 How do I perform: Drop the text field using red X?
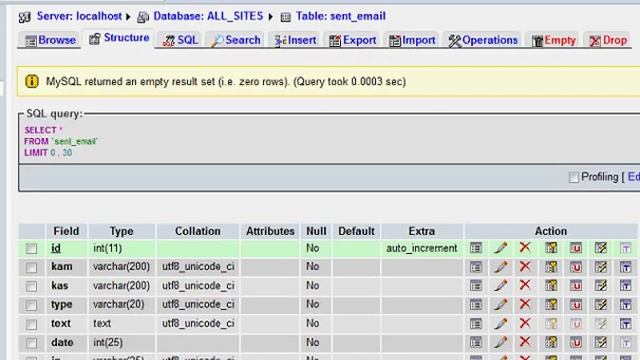click(525, 323)
